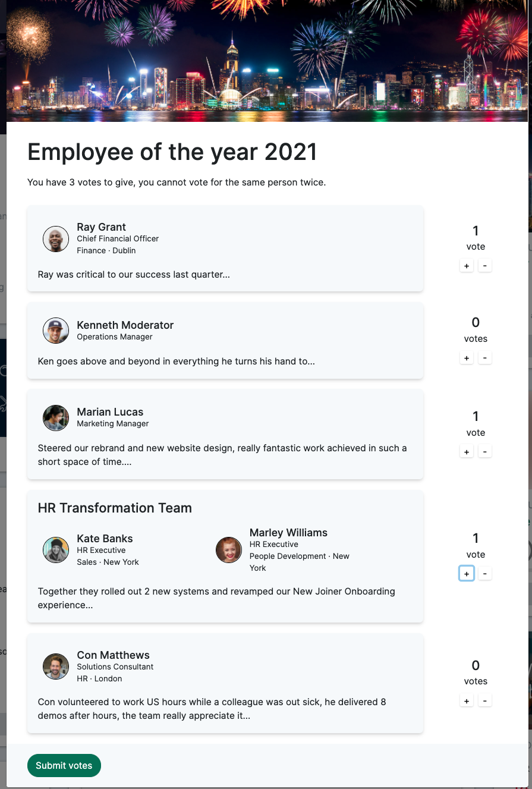This screenshot has width=532, height=789.
Task: Add a vote for Marian Lucas
Action: 467,452
